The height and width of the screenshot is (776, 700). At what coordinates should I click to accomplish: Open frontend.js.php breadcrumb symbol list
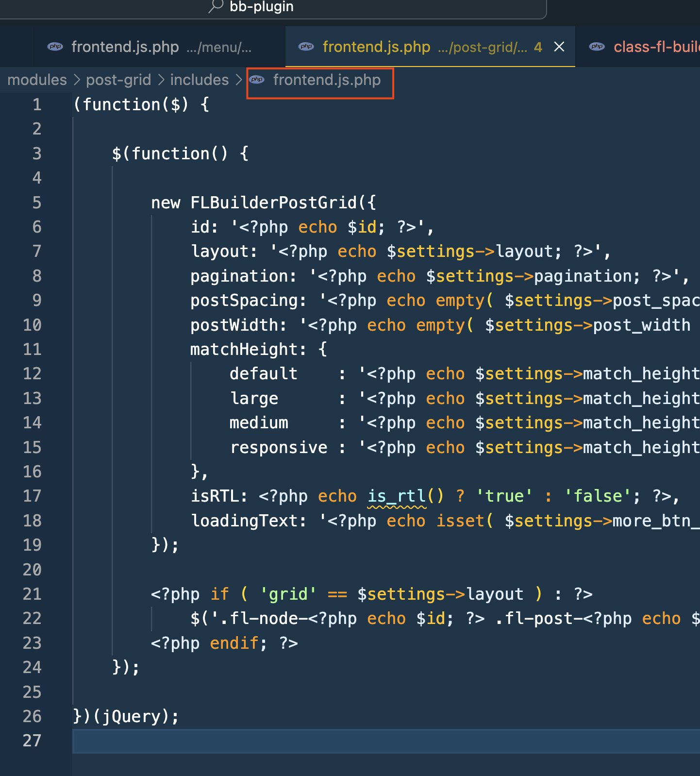[x=327, y=80]
